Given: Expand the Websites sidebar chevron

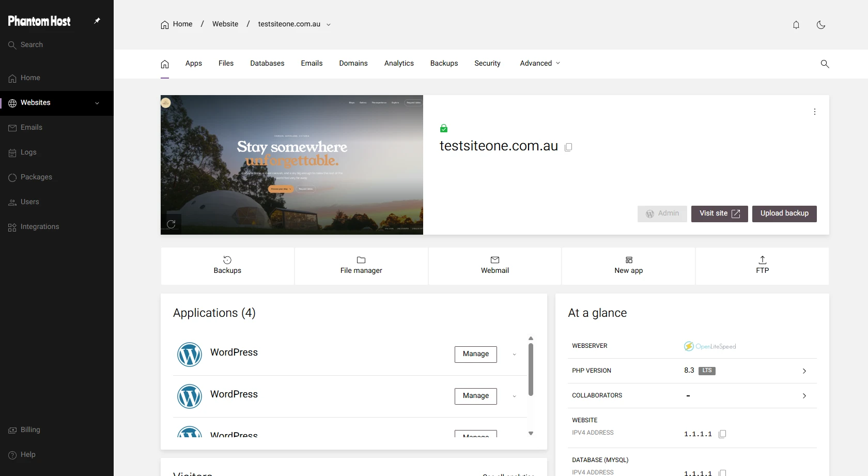Looking at the screenshot, I should pyautogui.click(x=97, y=103).
